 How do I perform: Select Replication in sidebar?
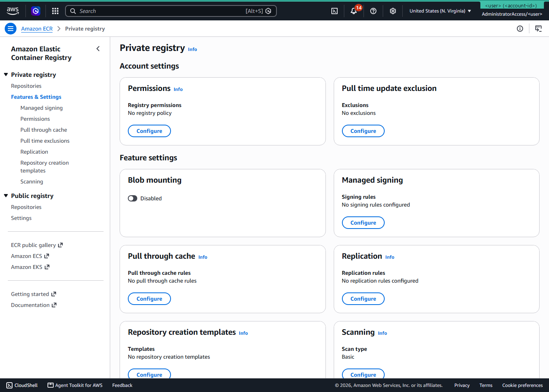pyautogui.click(x=34, y=152)
